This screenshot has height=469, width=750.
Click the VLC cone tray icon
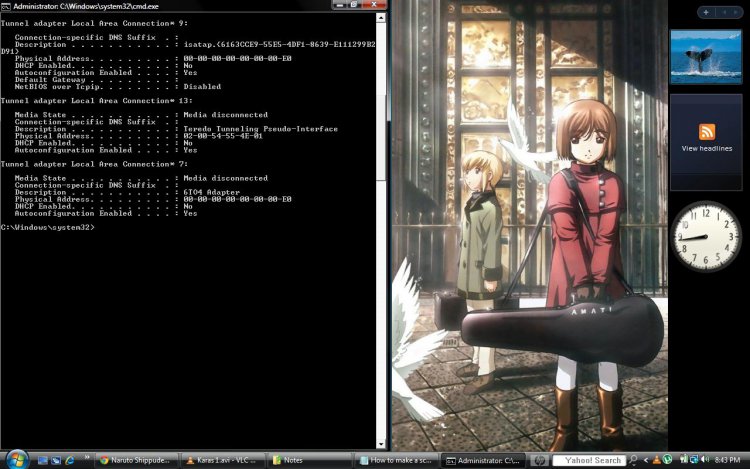point(657,460)
